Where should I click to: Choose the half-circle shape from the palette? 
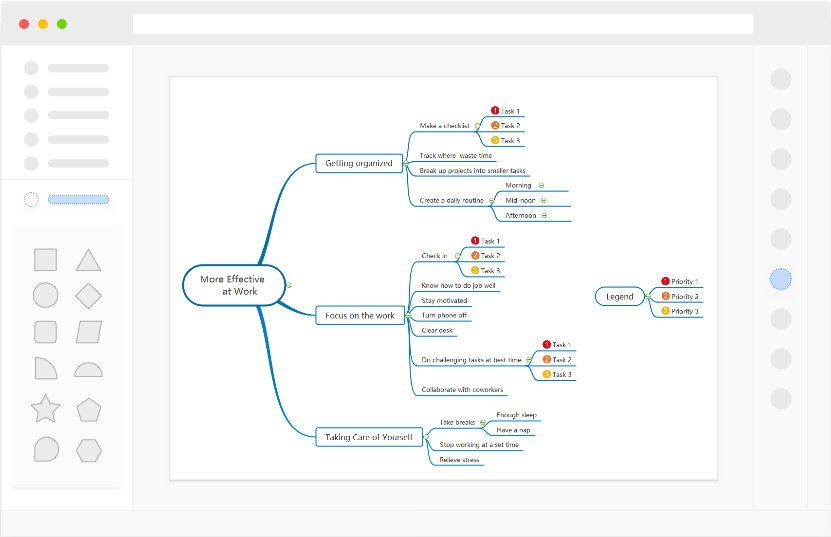(88, 369)
